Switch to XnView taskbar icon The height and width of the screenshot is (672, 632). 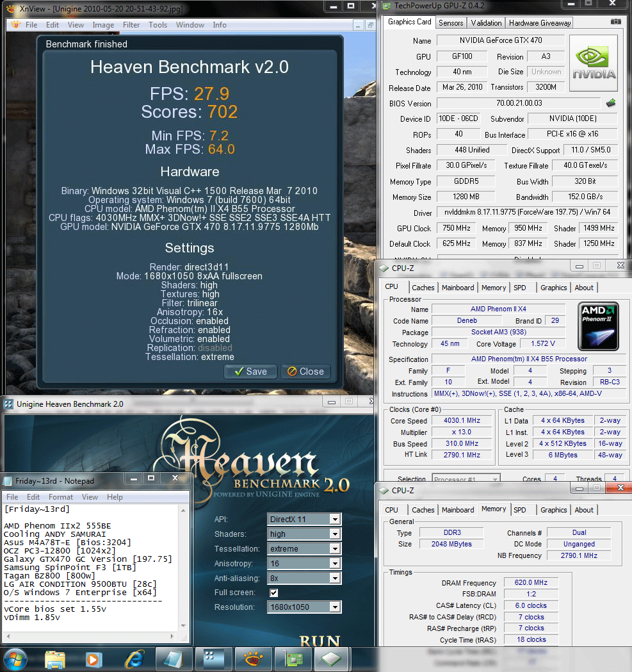tap(254, 659)
